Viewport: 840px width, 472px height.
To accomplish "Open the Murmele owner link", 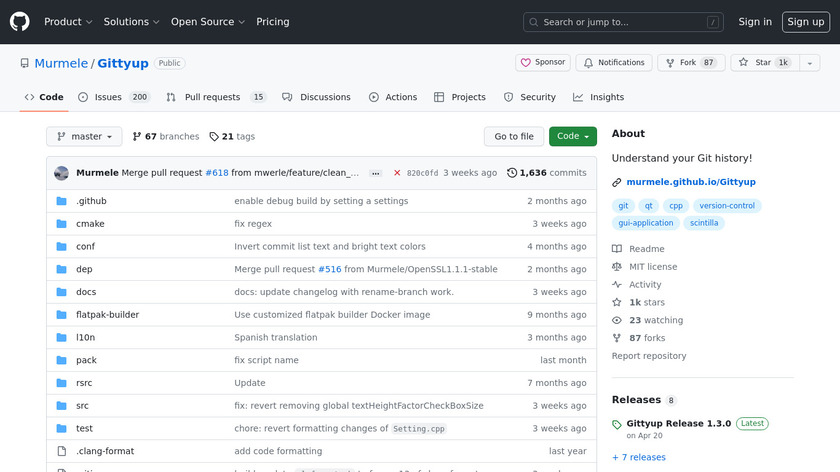I will 61,63.
